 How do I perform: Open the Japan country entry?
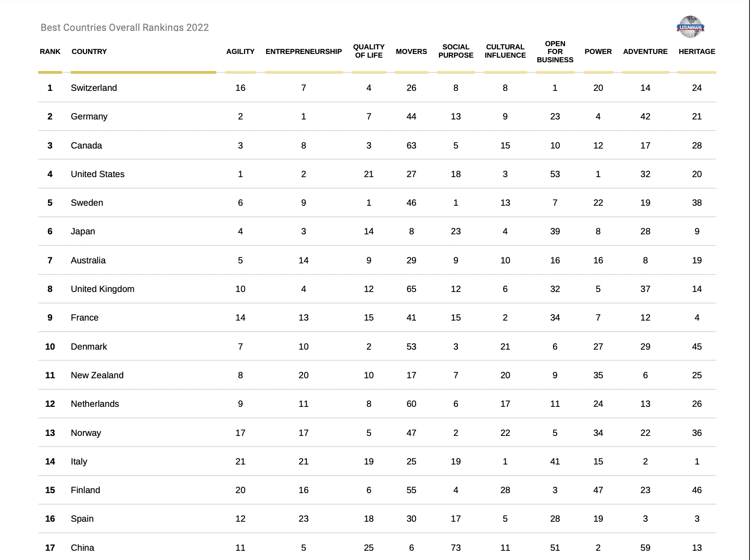tap(83, 232)
